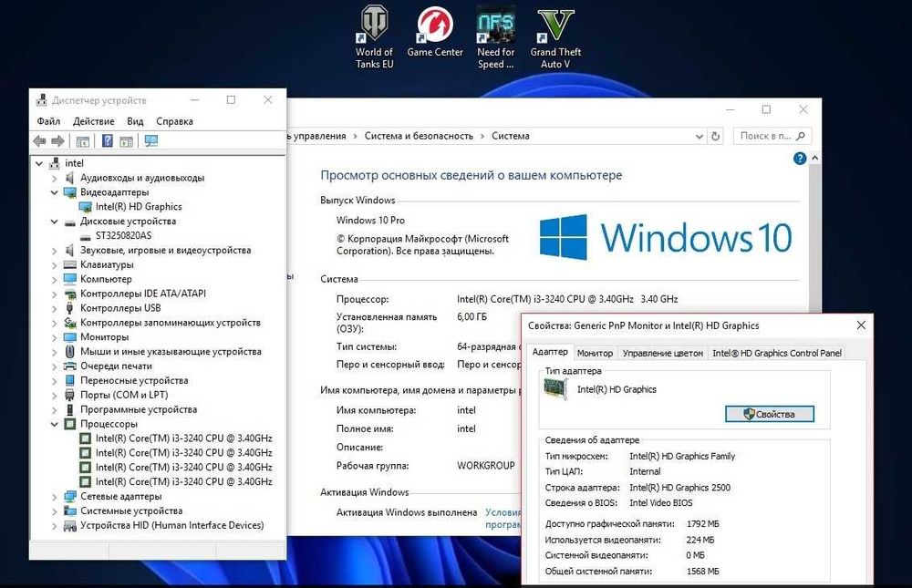912x588 pixels.
Task: Click the System window scroll up arrow
Action: click(814, 159)
